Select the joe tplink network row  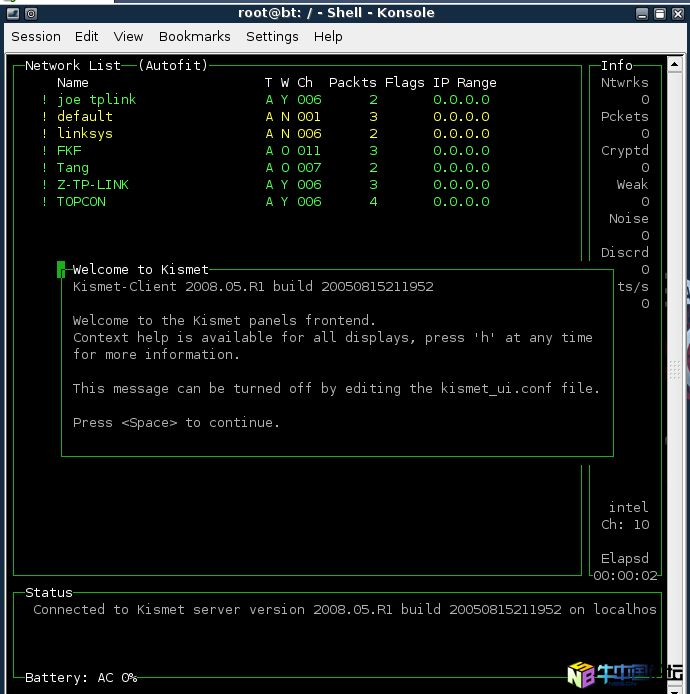[96, 100]
